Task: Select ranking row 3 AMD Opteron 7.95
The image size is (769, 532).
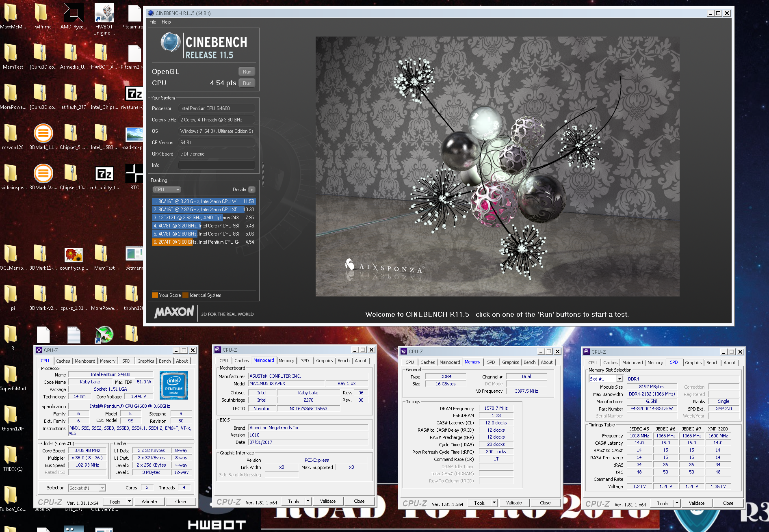Action: pyautogui.click(x=204, y=218)
